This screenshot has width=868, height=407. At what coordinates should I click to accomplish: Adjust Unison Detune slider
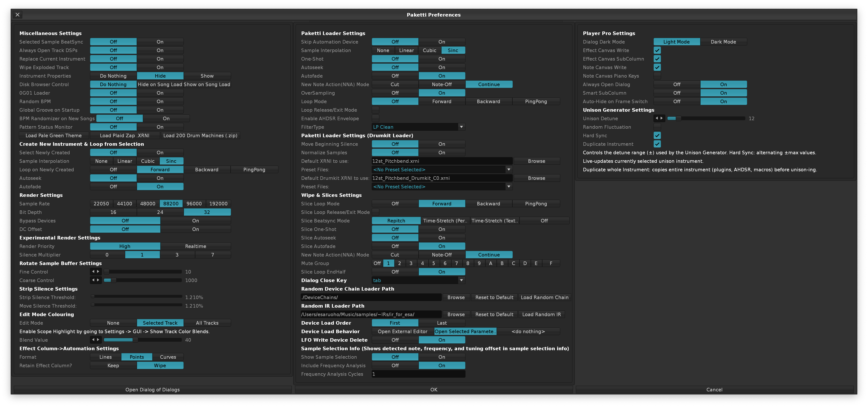coord(706,118)
